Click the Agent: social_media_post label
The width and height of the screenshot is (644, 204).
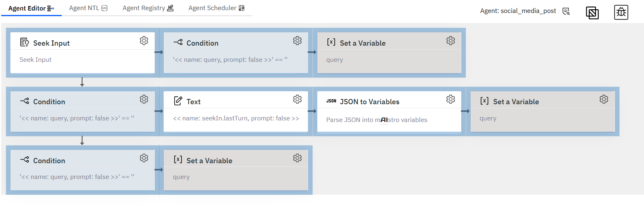(518, 11)
